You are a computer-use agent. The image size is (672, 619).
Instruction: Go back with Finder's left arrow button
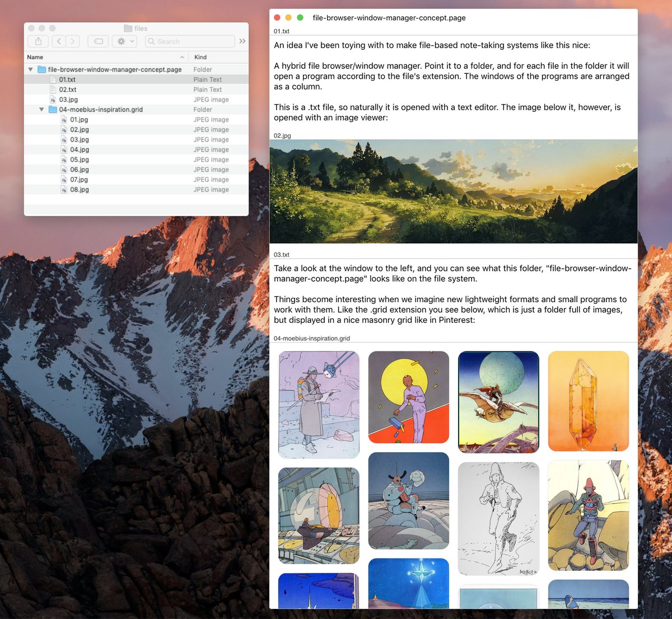(x=59, y=41)
